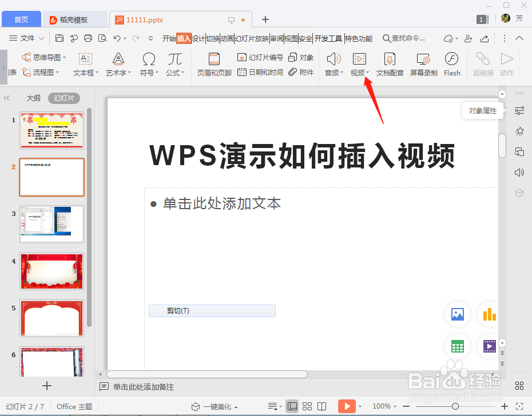
Task: Click the Video (视频) icon
Action: point(359,59)
